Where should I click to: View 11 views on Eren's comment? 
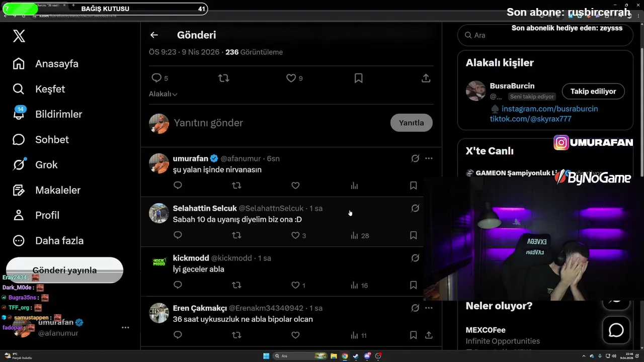[359, 335]
